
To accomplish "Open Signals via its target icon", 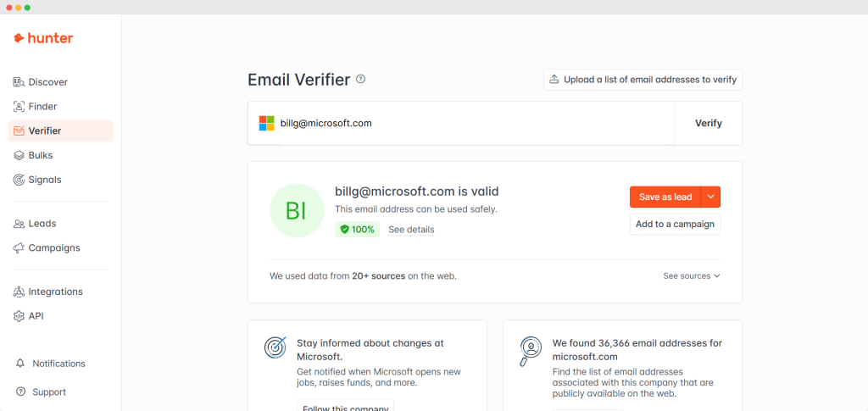I will [x=19, y=180].
